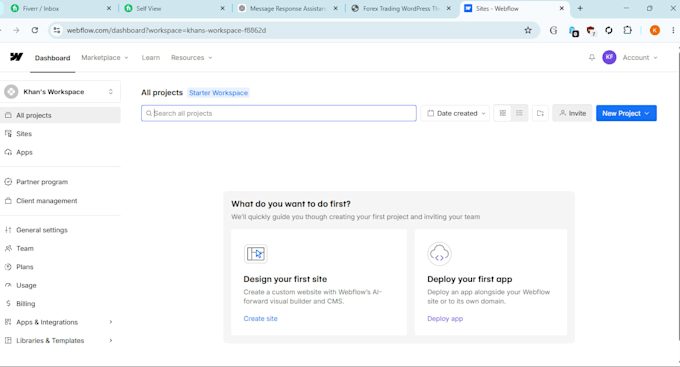The width and height of the screenshot is (680, 367).
Task: Switch to Forex Trading WordPress tab
Action: (400, 8)
